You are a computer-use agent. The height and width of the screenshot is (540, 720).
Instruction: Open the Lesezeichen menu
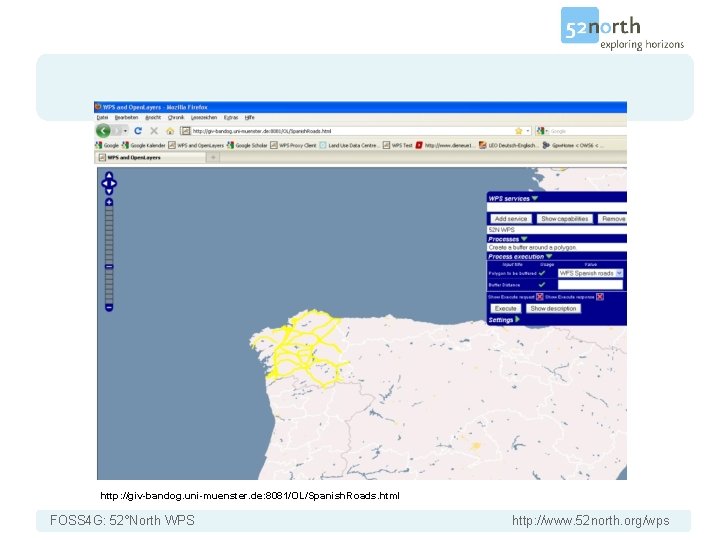click(204, 118)
